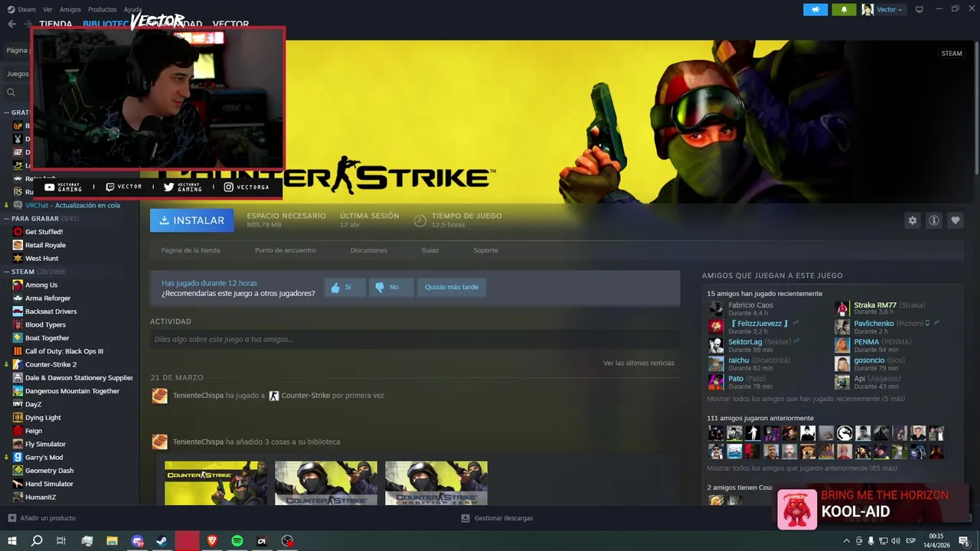This screenshot has height=551, width=980.
Task: Collapse the STEAM category
Action: pyautogui.click(x=7, y=272)
